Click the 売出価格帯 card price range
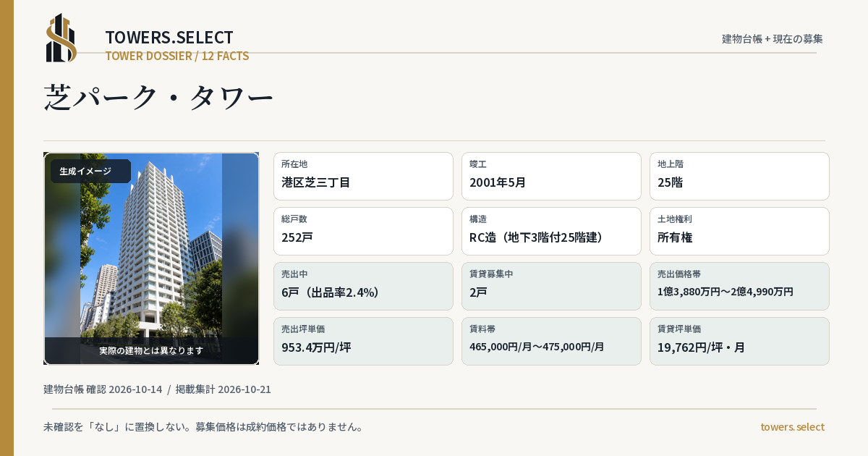This screenshot has width=868, height=456. coord(739,286)
